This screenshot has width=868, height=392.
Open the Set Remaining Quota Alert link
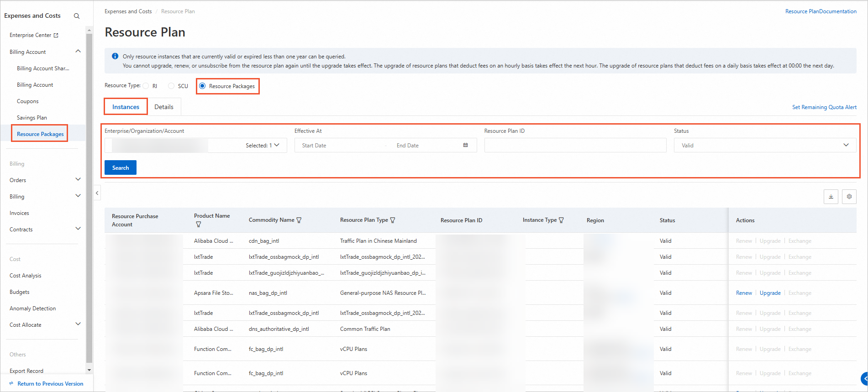pyautogui.click(x=824, y=107)
